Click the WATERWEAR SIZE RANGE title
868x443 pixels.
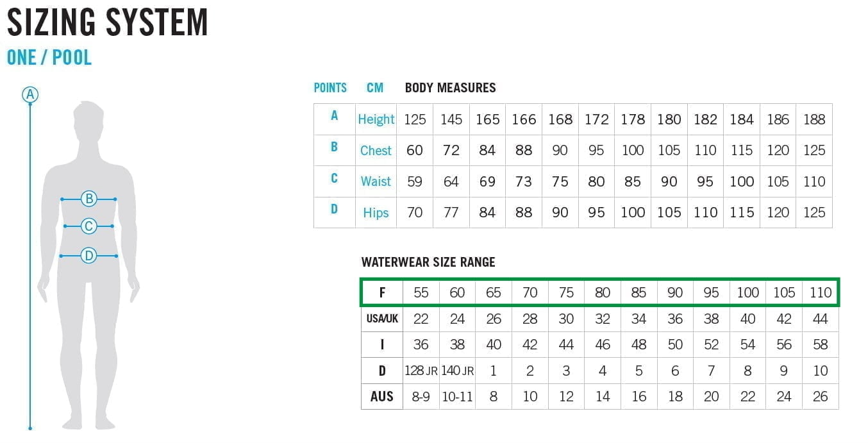[x=428, y=262]
